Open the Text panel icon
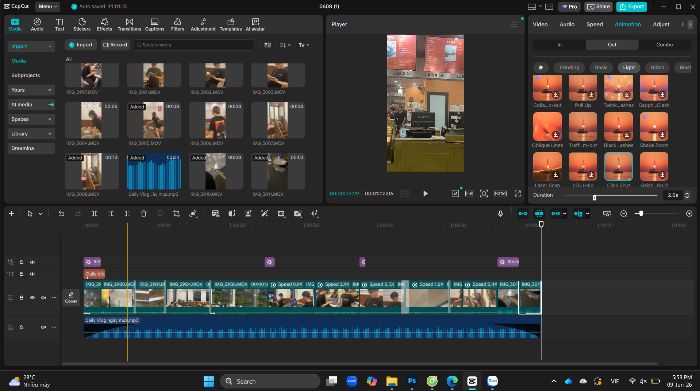This screenshot has width=700, height=391. [x=59, y=25]
